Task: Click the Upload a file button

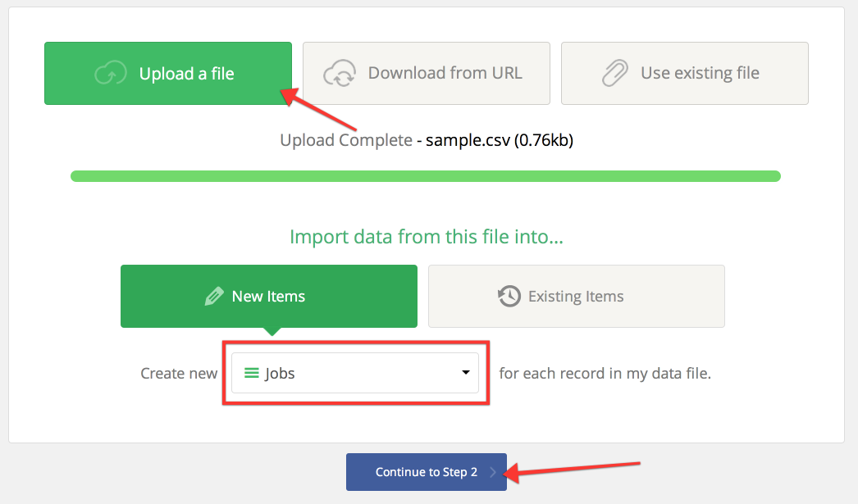Action: pyautogui.click(x=168, y=73)
